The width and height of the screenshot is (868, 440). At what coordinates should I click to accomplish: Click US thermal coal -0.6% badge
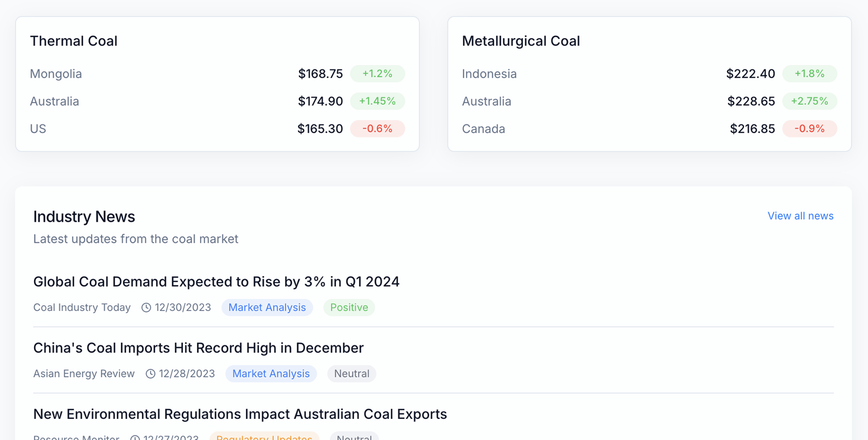[x=377, y=129]
